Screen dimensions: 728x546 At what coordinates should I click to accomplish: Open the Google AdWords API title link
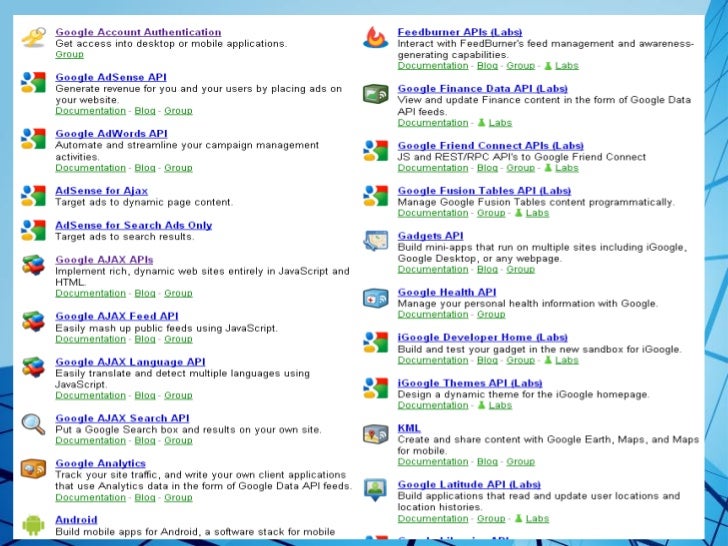[111, 134]
